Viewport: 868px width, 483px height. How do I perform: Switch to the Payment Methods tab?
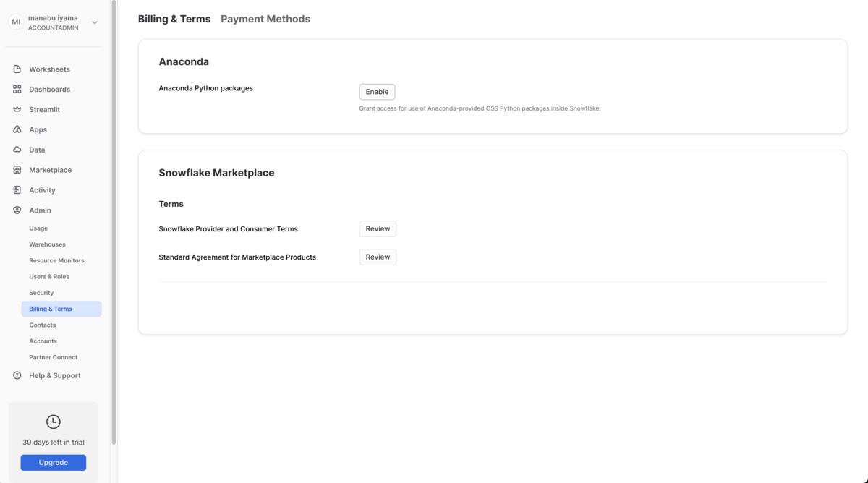point(265,19)
